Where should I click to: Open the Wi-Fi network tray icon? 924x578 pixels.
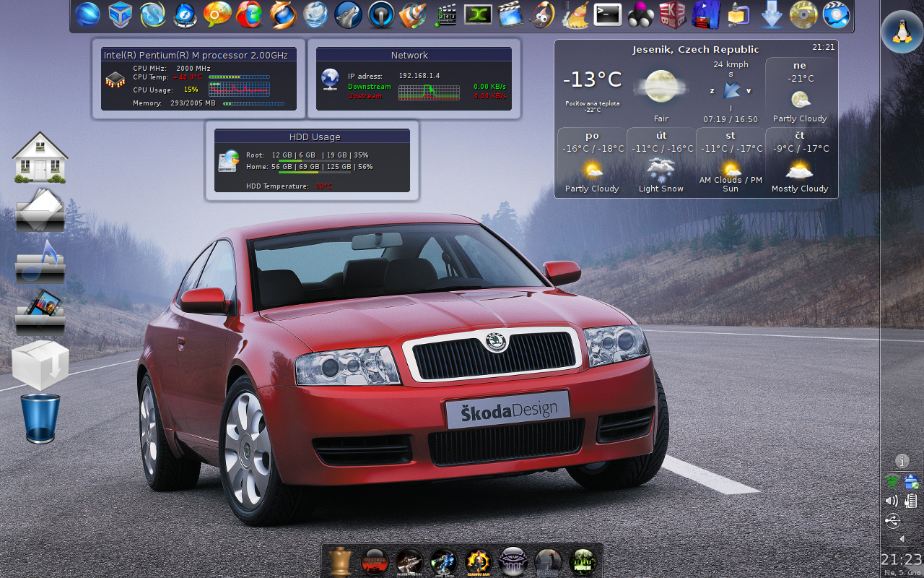pyautogui.click(x=892, y=481)
